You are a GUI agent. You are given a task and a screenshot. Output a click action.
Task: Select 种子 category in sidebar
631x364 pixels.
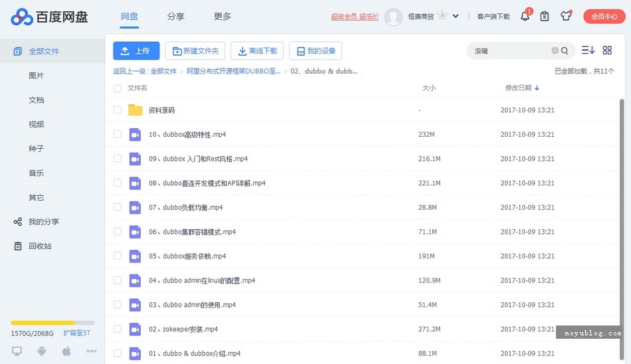click(x=37, y=149)
